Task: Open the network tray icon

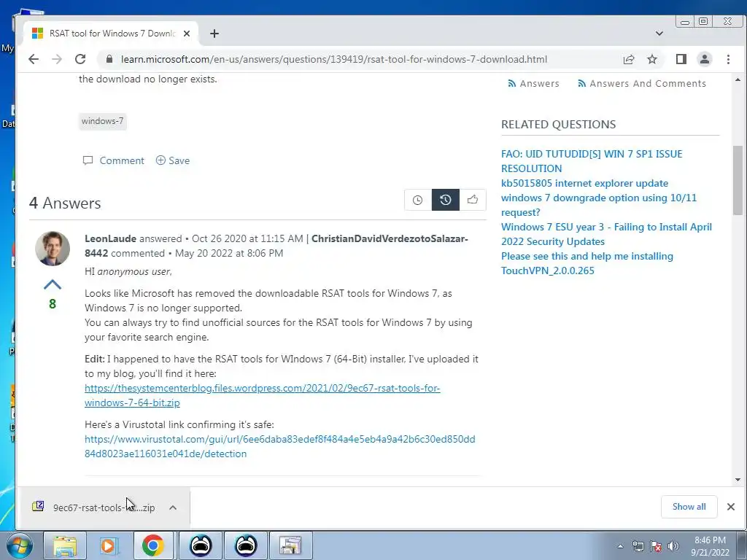Action: pos(638,546)
